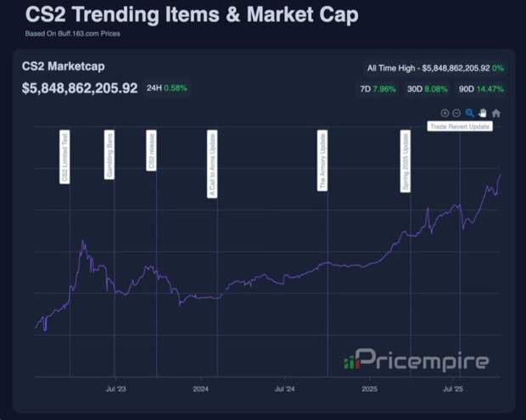Viewport: 526px width, 420px height.
Task: Activate the selection zoom magnifier tool
Action: coord(469,113)
